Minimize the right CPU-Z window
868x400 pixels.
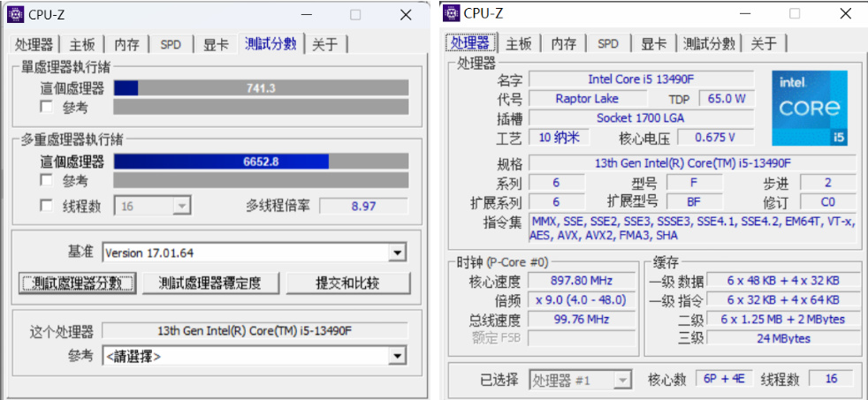[744, 14]
